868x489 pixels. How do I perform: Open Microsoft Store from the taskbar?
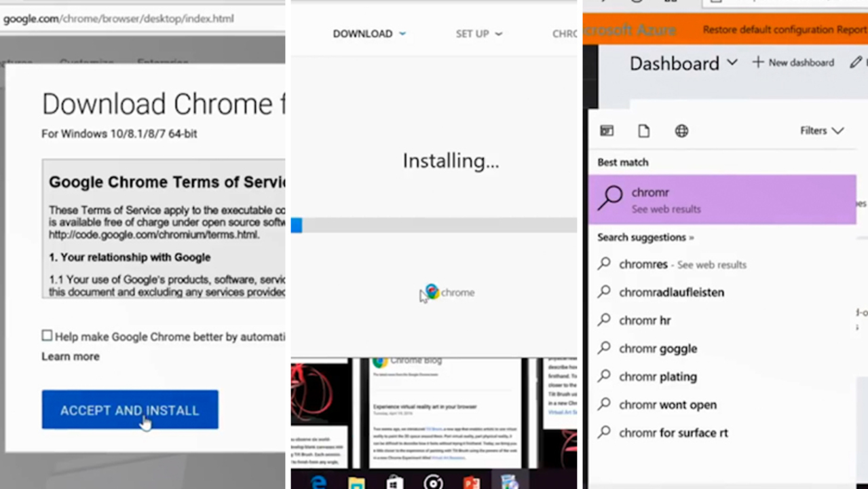394,482
